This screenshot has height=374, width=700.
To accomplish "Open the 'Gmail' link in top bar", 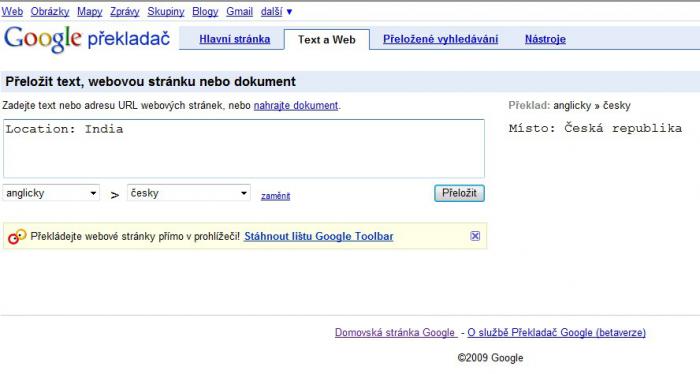I will pyautogui.click(x=239, y=12).
